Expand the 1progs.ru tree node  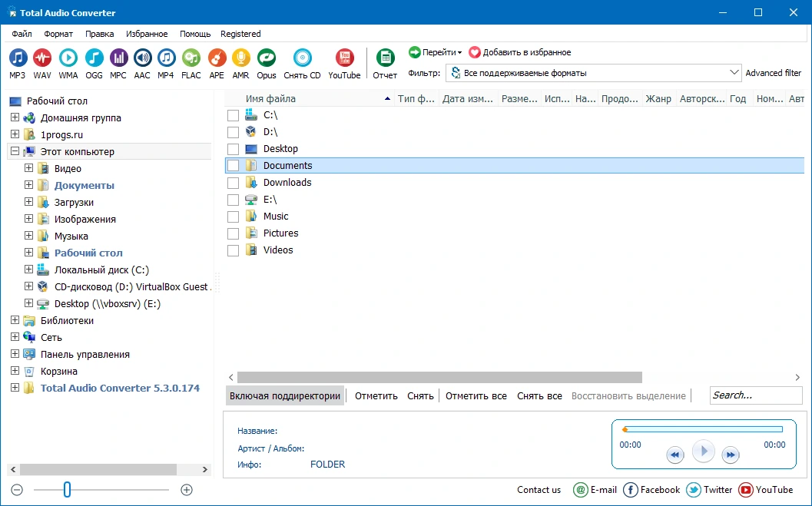click(15, 134)
